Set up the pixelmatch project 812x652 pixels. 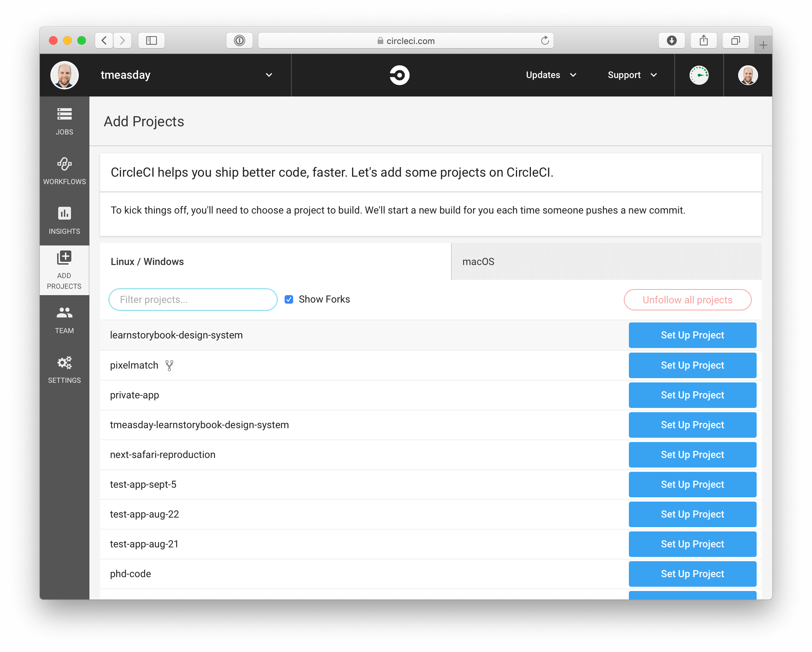(x=692, y=365)
